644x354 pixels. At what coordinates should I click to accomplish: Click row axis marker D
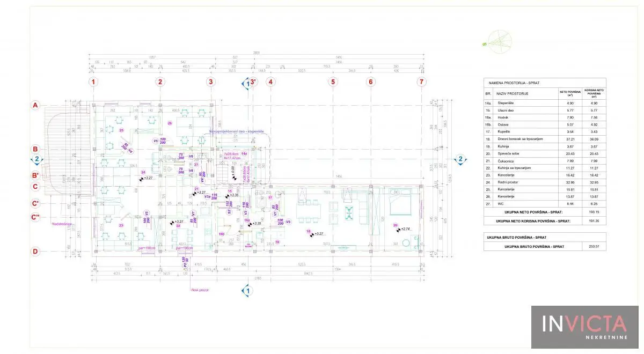(35, 251)
